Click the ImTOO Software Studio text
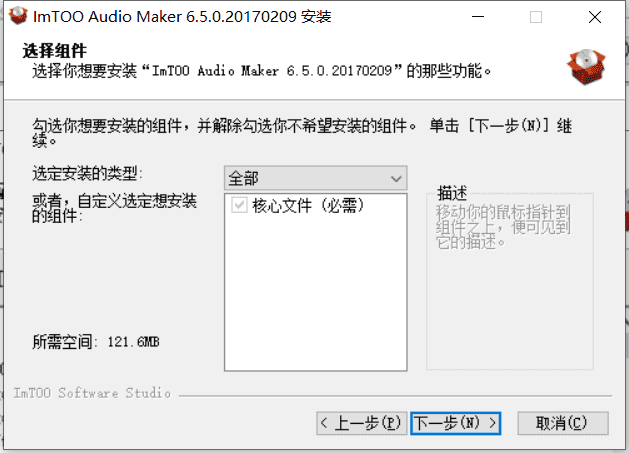This screenshot has width=629, height=453. click(92, 393)
